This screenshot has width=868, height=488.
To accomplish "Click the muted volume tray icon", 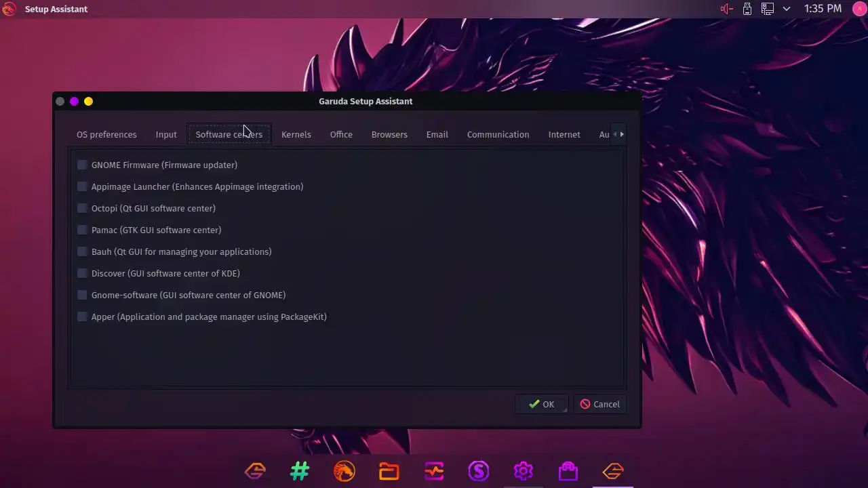I will click(727, 9).
